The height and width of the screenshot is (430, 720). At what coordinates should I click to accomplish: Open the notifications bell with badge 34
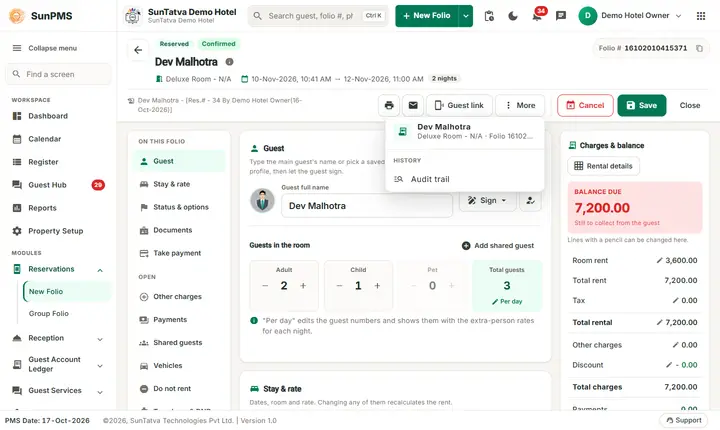point(537,16)
